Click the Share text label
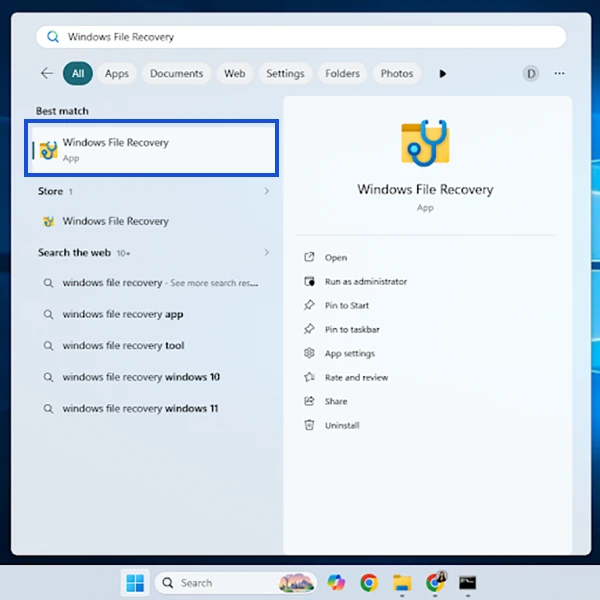Image resolution: width=600 pixels, height=600 pixels. coord(336,401)
